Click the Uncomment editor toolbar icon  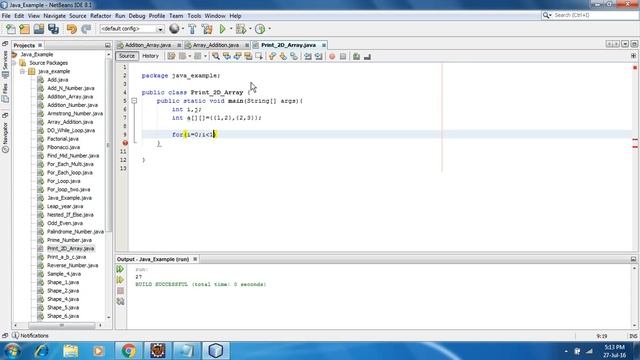coord(367,56)
